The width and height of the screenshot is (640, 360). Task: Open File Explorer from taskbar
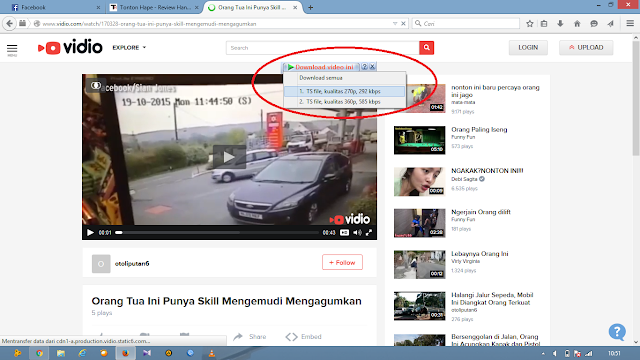pos(61,353)
